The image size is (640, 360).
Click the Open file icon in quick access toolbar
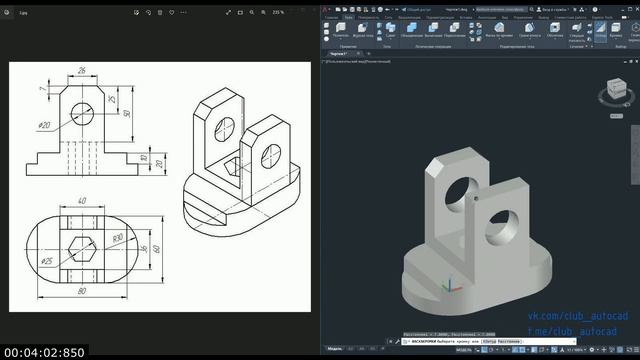(x=345, y=9)
